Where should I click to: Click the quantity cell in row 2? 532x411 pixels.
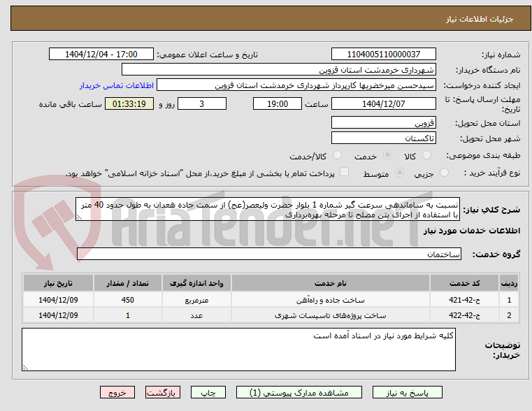tap(127, 315)
